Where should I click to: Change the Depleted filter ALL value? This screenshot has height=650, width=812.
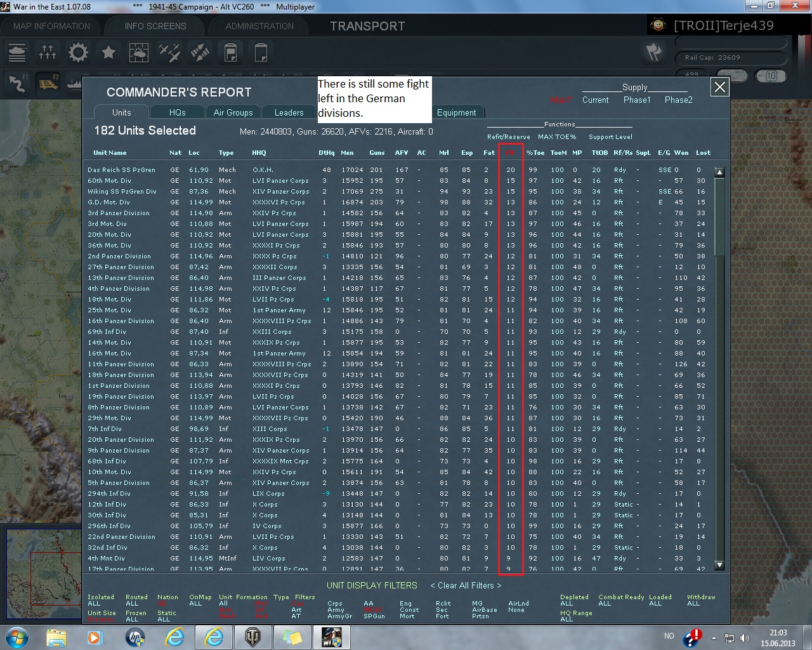pyautogui.click(x=566, y=604)
